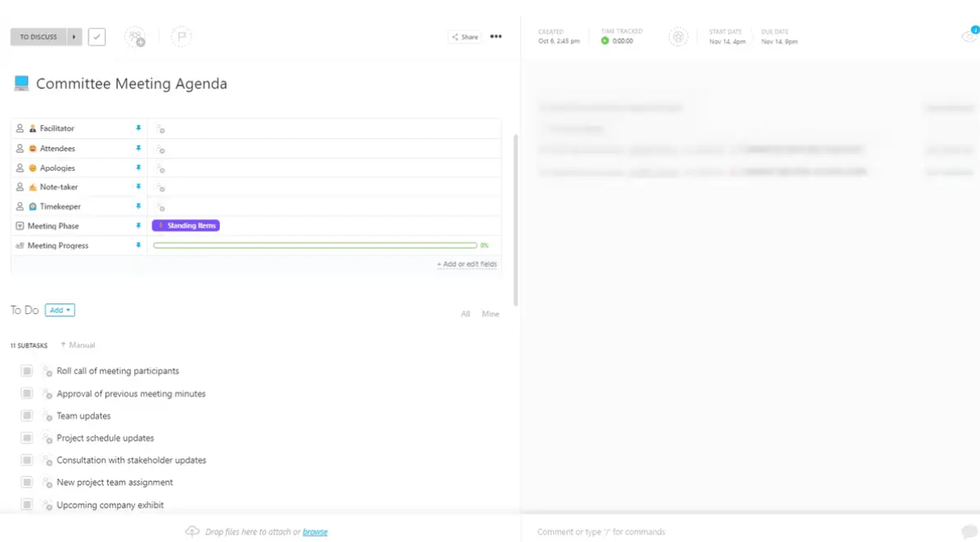Click the laptop emoji beside task title
The height and width of the screenshot is (542, 980).
coord(21,83)
